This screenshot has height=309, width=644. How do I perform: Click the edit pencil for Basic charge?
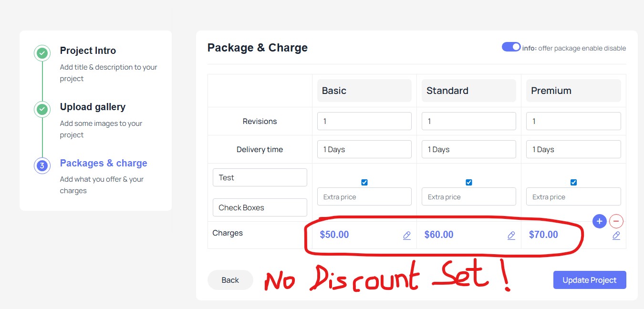pyautogui.click(x=407, y=235)
